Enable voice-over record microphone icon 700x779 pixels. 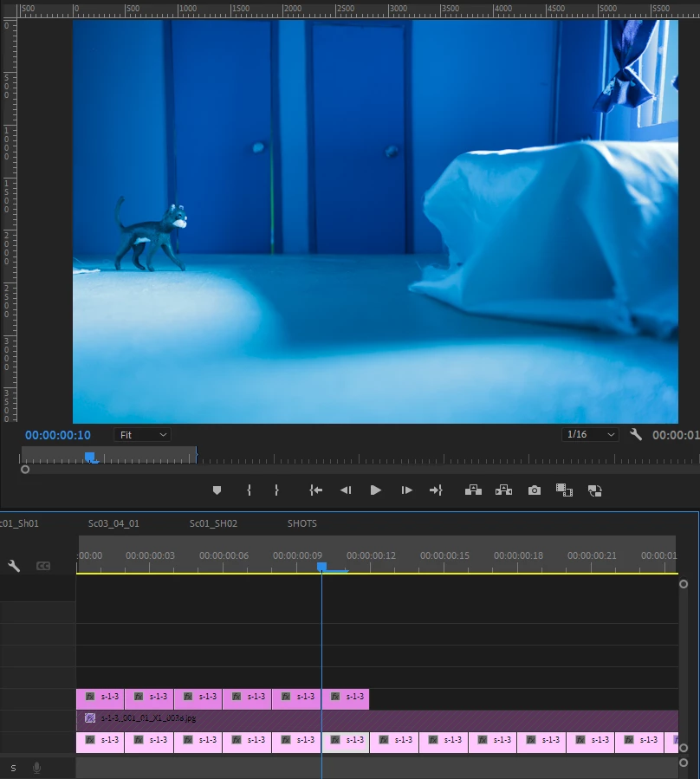[x=36, y=768]
